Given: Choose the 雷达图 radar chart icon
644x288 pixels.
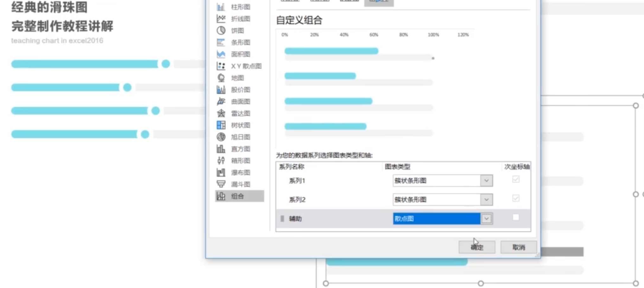Looking at the screenshot, I should tap(221, 113).
